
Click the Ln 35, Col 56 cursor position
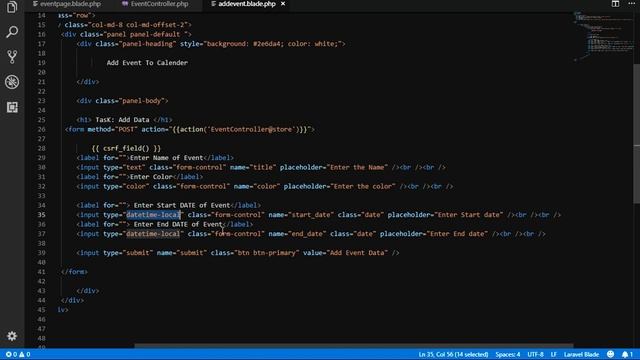[453, 354]
